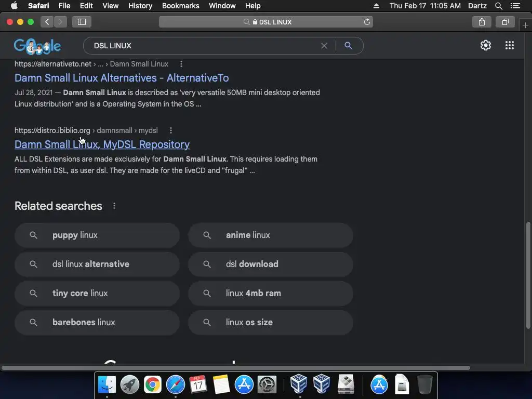Open the Apple menu
The image size is (532, 399).
(14, 6)
